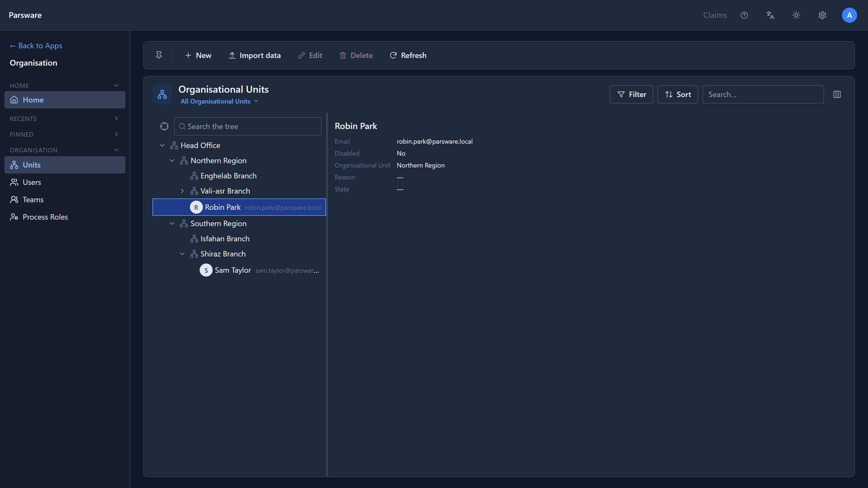
Task: Click Import data
Action: 255,55
